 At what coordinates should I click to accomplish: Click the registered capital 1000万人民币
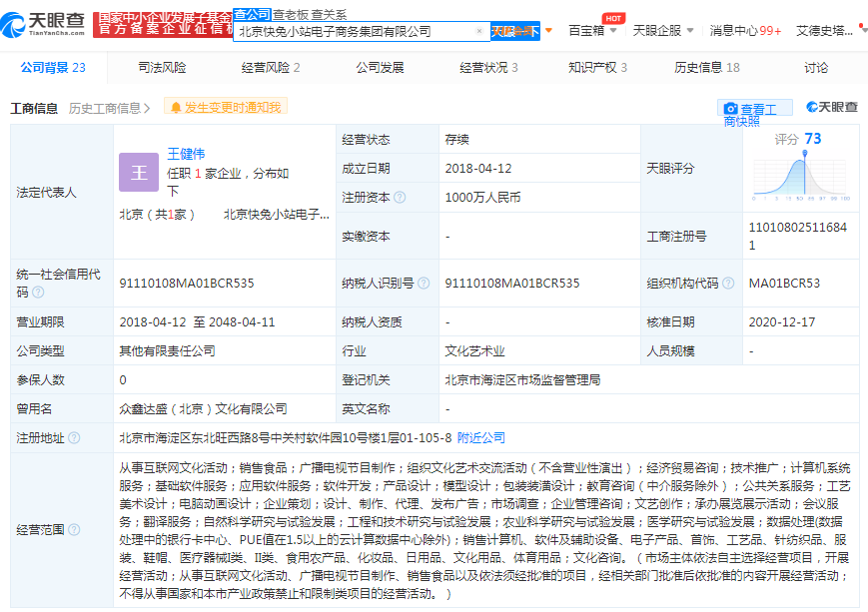pyautogui.click(x=482, y=197)
